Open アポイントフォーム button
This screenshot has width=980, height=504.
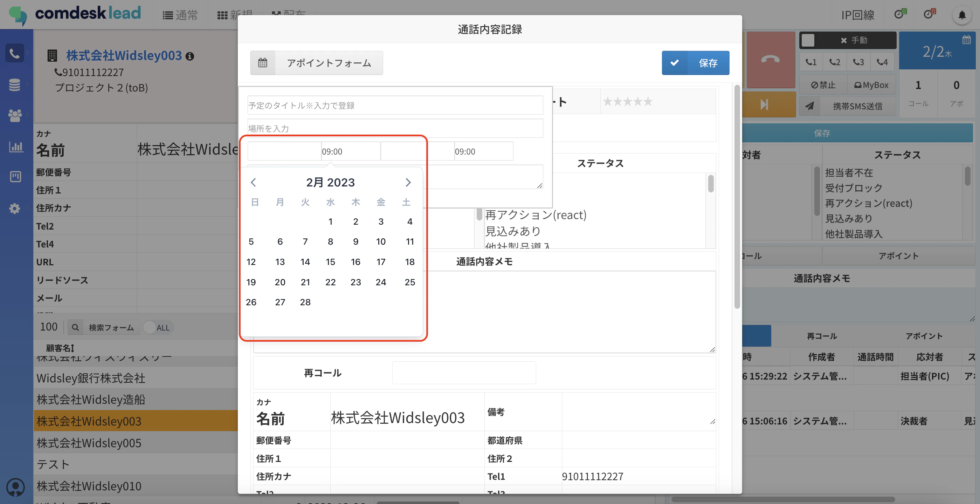(317, 63)
